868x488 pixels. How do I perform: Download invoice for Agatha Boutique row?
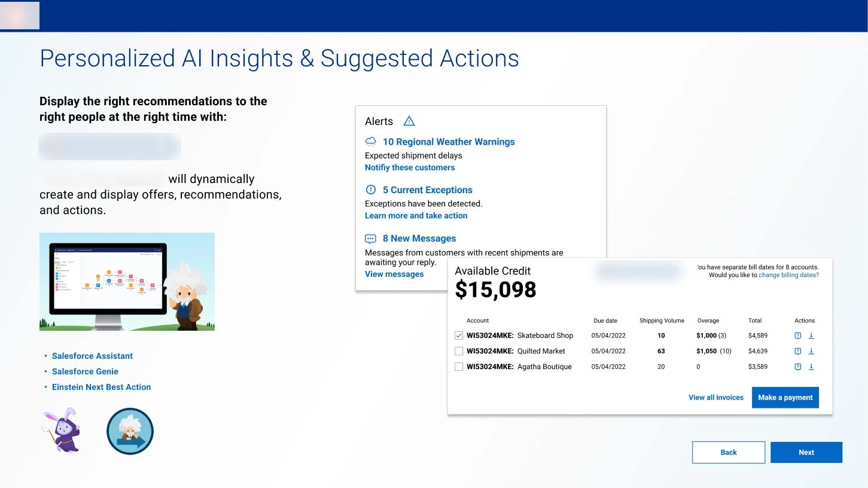click(x=812, y=367)
